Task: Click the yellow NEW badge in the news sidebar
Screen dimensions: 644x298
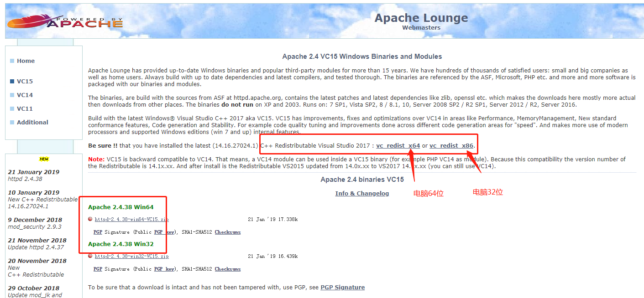Action: (44, 159)
